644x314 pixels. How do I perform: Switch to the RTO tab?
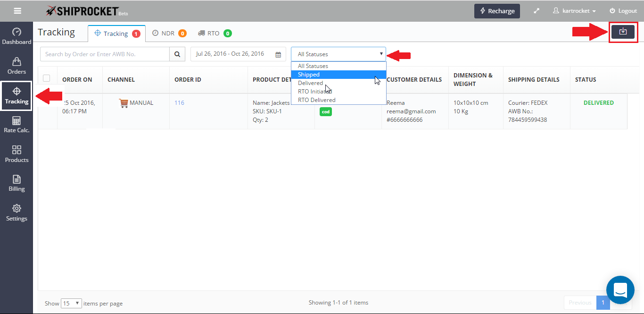coord(214,34)
